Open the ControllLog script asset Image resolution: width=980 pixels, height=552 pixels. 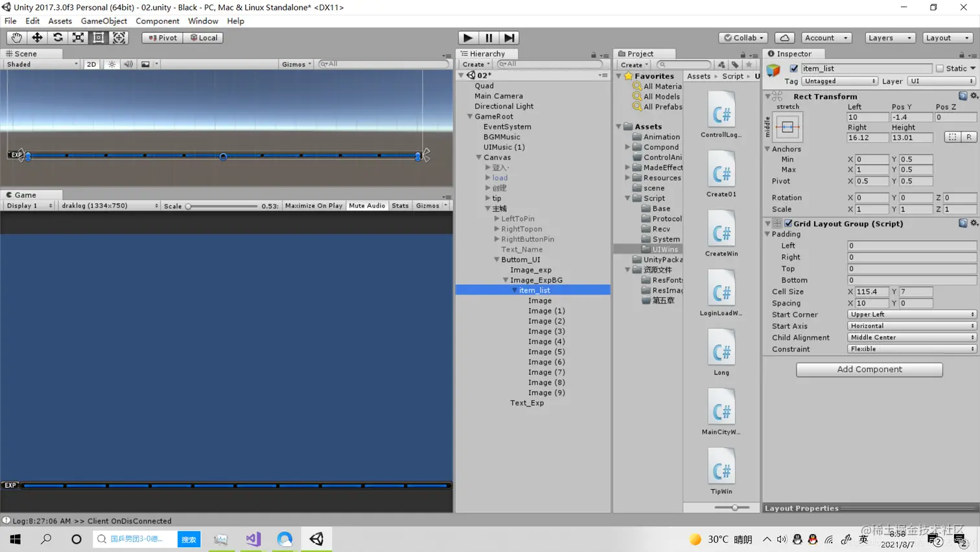721,115
